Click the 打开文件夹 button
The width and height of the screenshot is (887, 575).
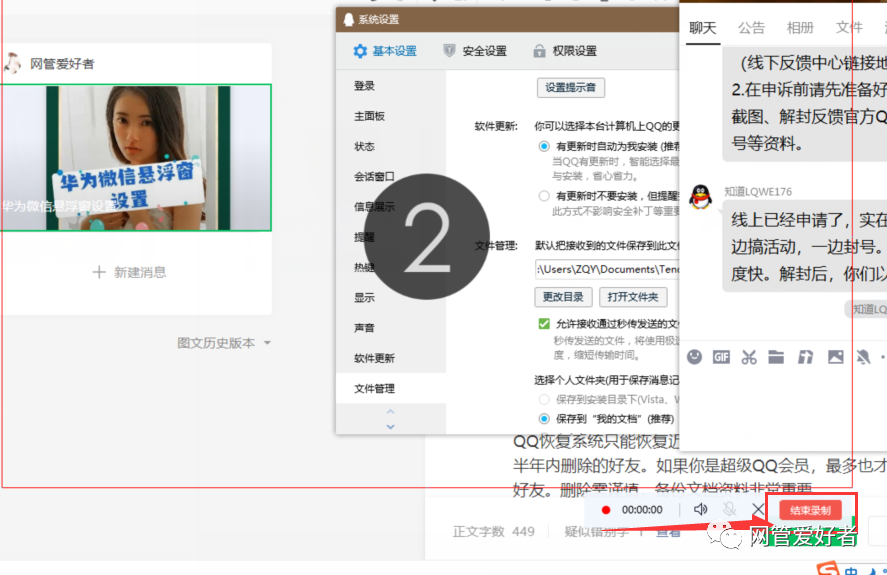click(x=633, y=297)
